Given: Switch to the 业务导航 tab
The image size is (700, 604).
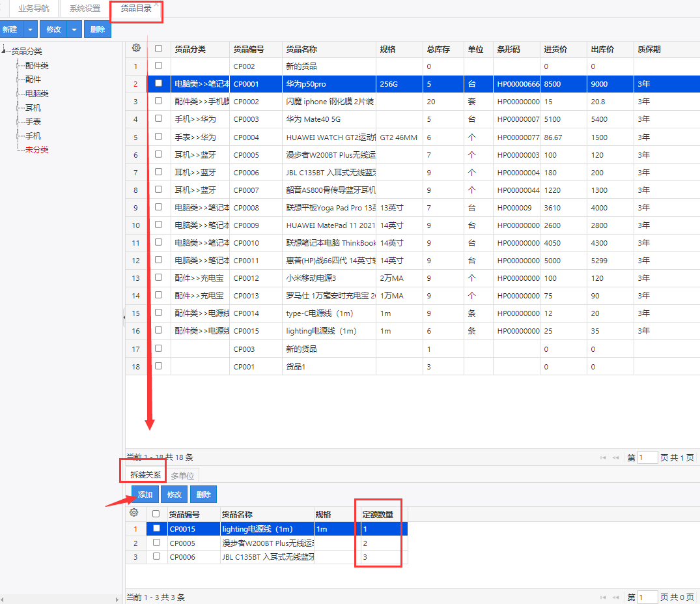Looking at the screenshot, I should 33,8.
